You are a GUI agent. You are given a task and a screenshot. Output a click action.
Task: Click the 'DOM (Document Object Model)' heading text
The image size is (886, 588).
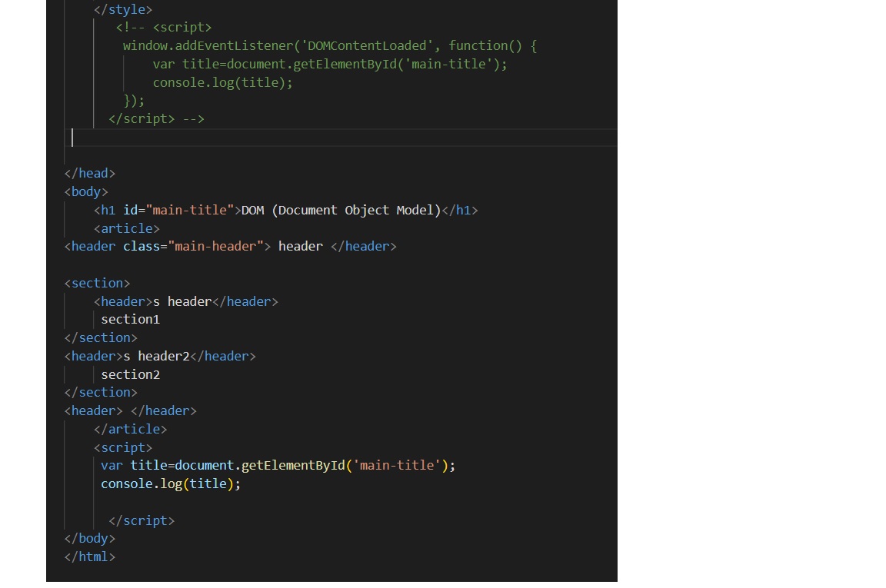pyautogui.click(x=341, y=210)
